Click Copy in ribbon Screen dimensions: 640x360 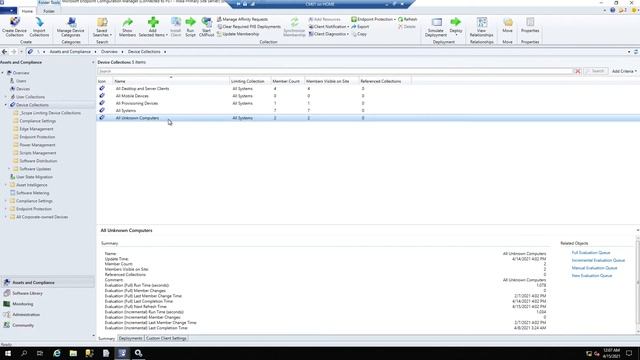[359, 34]
